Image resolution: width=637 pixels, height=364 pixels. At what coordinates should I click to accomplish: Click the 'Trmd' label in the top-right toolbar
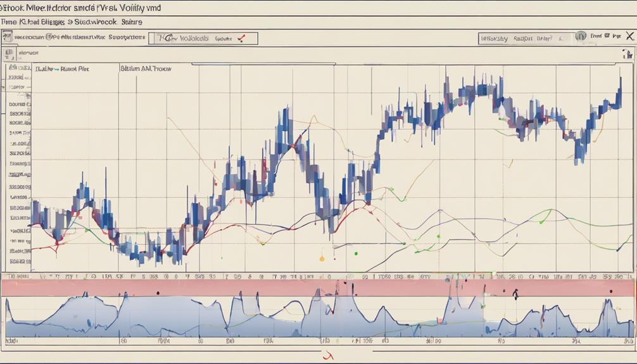coord(596,35)
